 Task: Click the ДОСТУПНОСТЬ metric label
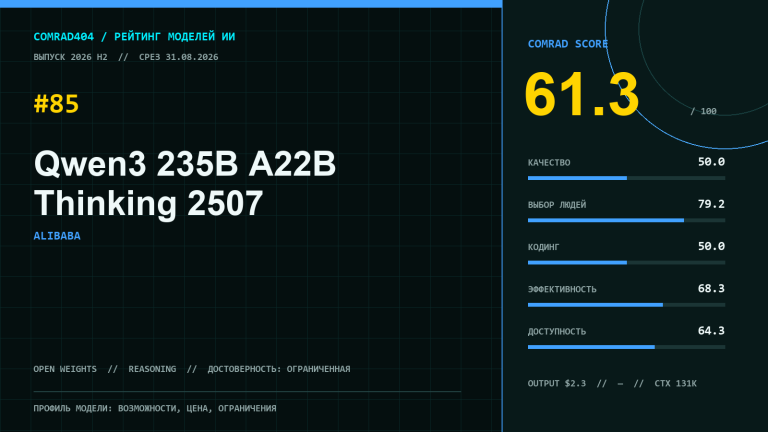coord(557,332)
